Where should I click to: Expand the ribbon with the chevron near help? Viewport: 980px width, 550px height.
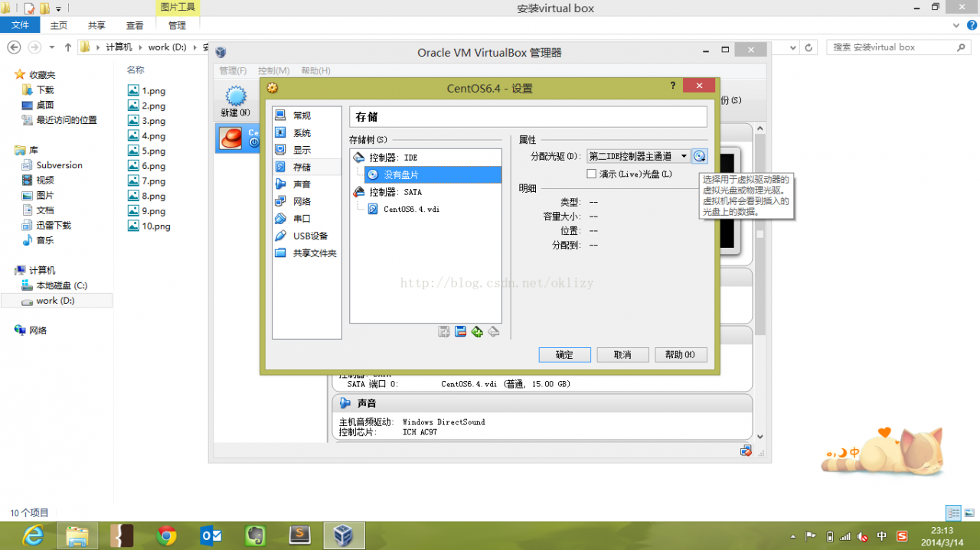[955, 25]
